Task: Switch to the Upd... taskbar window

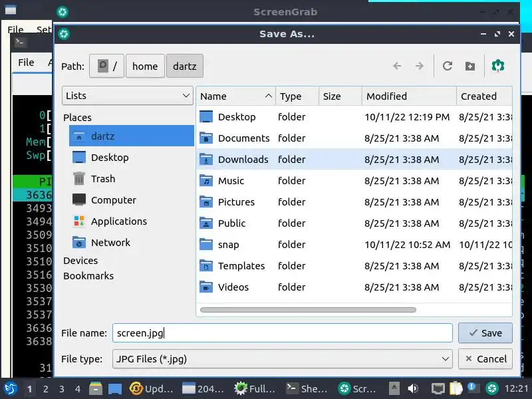Action: pyautogui.click(x=152, y=389)
